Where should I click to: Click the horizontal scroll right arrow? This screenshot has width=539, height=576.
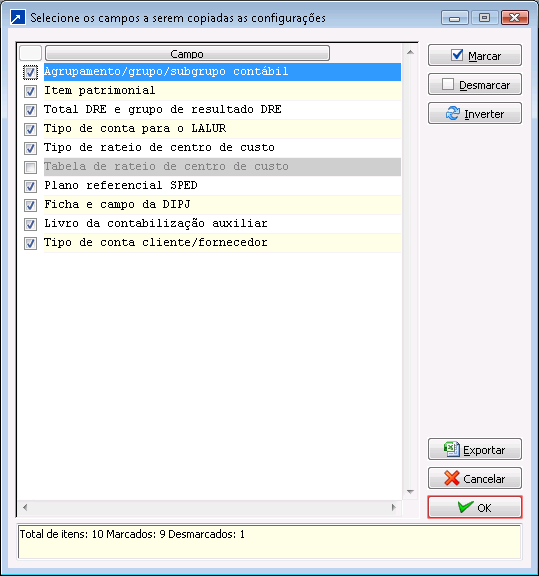coord(394,507)
